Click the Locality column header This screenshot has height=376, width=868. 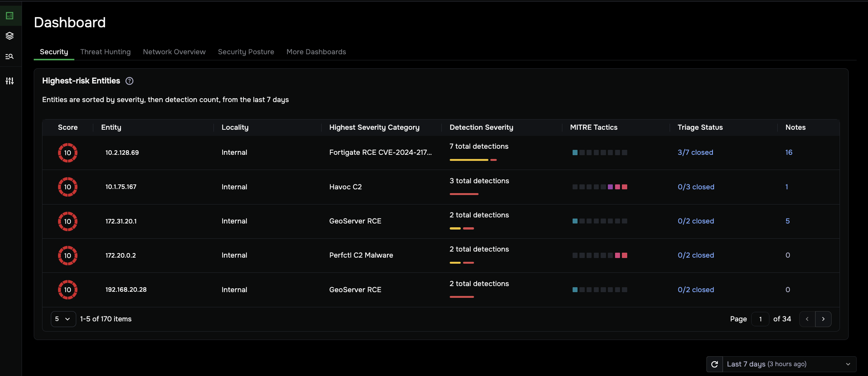click(x=235, y=127)
